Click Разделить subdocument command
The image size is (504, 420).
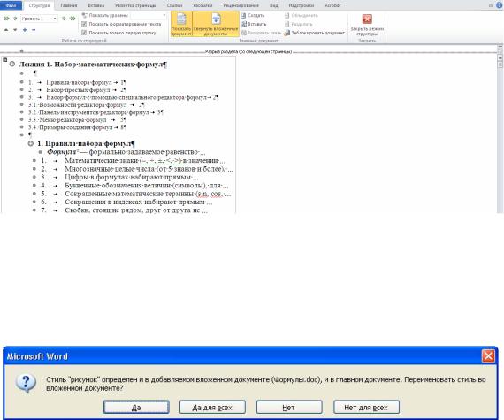coord(299,24)
